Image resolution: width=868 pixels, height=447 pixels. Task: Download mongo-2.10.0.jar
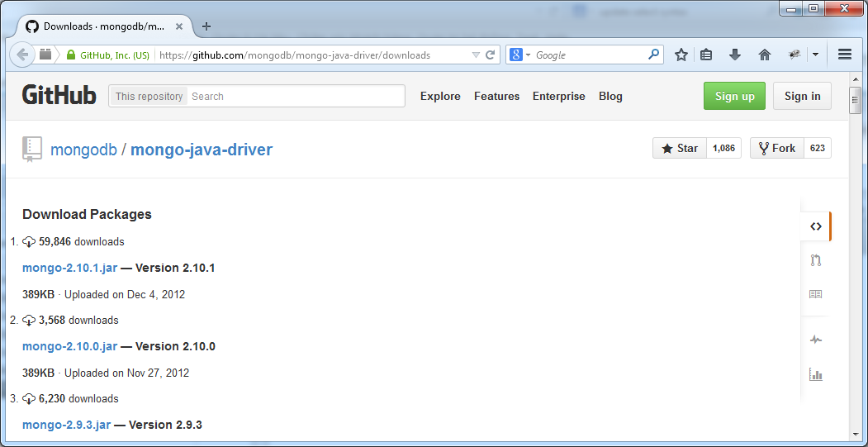click(69, 347)
